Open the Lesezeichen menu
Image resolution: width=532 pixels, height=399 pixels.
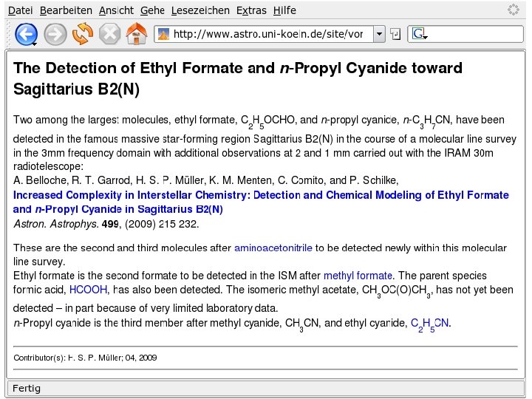(200, 10)
